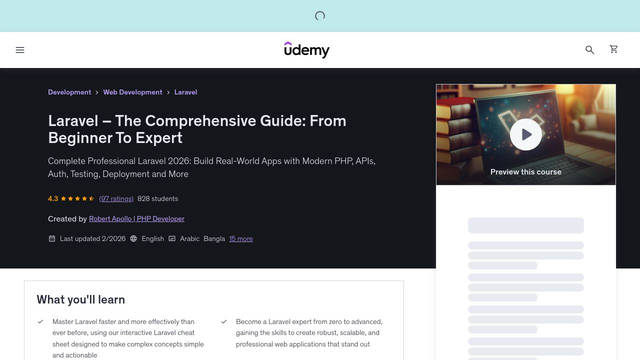The width and height of the screenshot is (640, 360).
Task: Go to Laravel breadcrumb
Action: 186,92
